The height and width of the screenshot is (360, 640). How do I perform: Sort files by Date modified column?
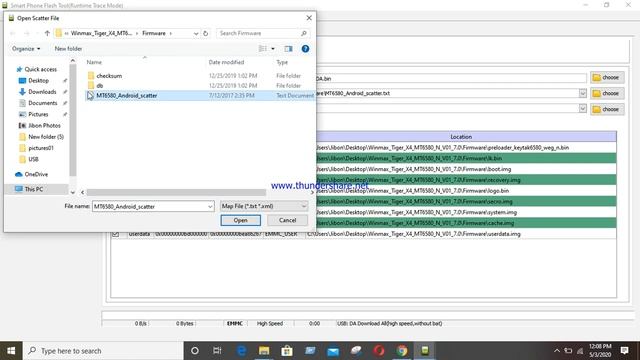pyautogui.click(x=226, y=62)
